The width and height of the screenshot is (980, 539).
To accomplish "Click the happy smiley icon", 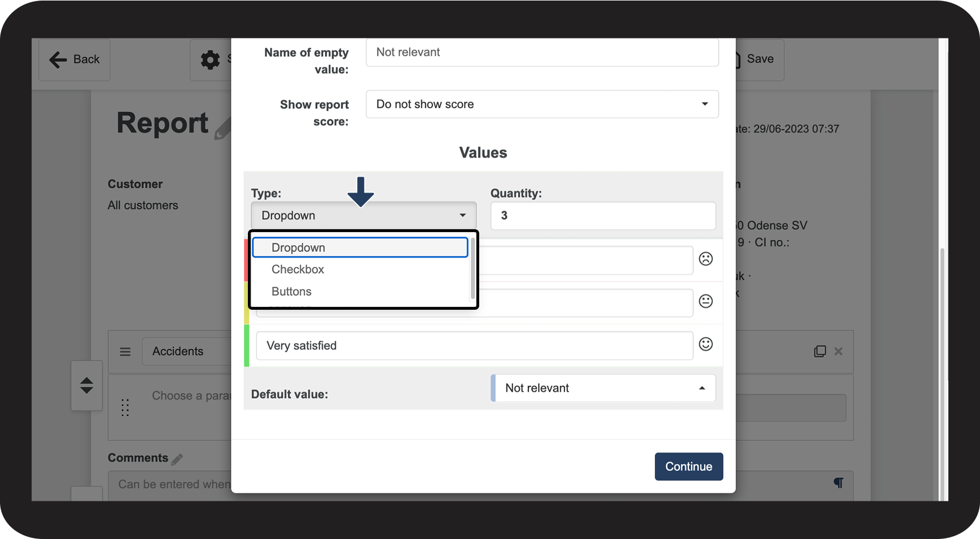I will (x=705, y=344).
